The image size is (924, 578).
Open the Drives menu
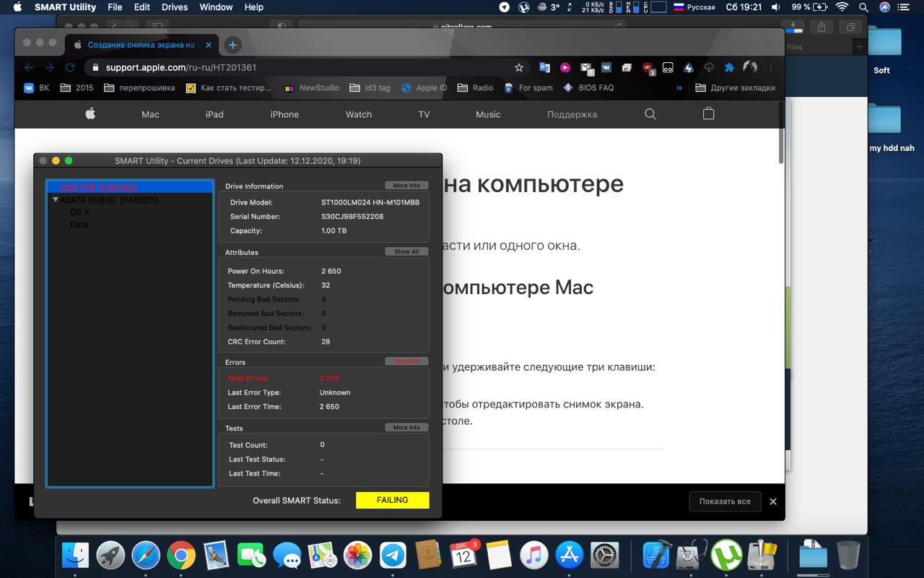click(x=175, y=7)
